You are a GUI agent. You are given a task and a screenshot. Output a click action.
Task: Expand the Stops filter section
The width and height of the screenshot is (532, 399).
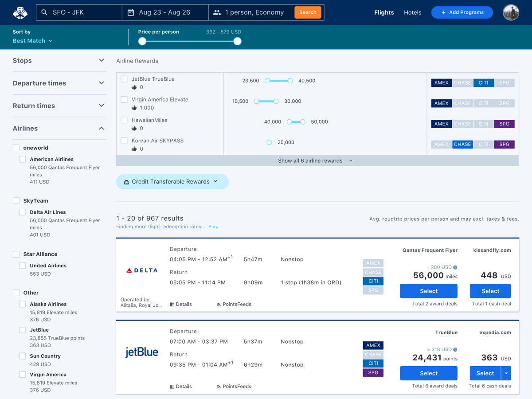click(59, 61)
